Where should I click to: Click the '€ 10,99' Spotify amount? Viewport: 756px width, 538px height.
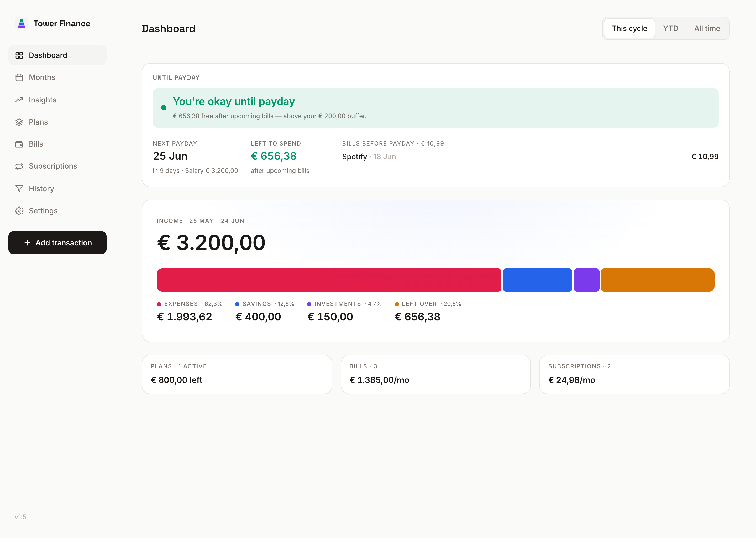705,157
